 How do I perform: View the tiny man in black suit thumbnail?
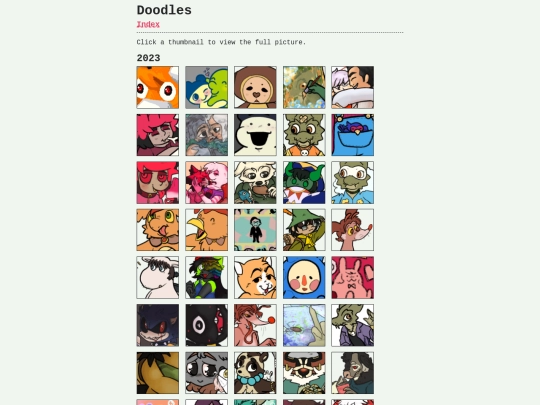pyautogui.click(x=255, y=230)
